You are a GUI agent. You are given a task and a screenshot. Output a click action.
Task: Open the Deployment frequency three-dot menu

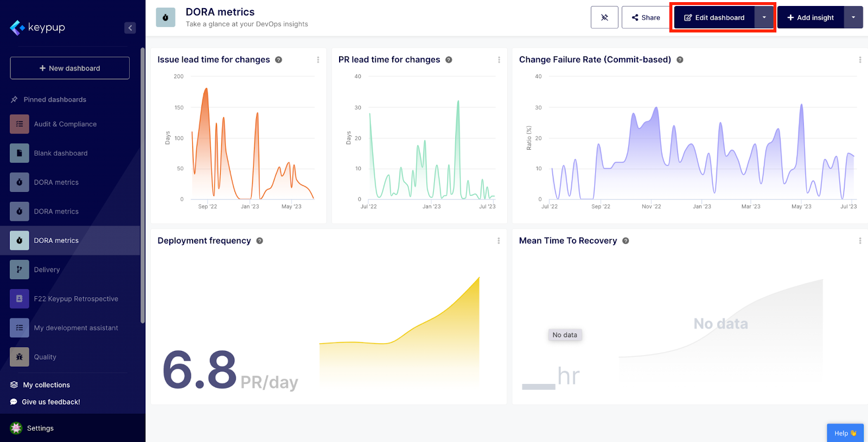click(499, 241)
